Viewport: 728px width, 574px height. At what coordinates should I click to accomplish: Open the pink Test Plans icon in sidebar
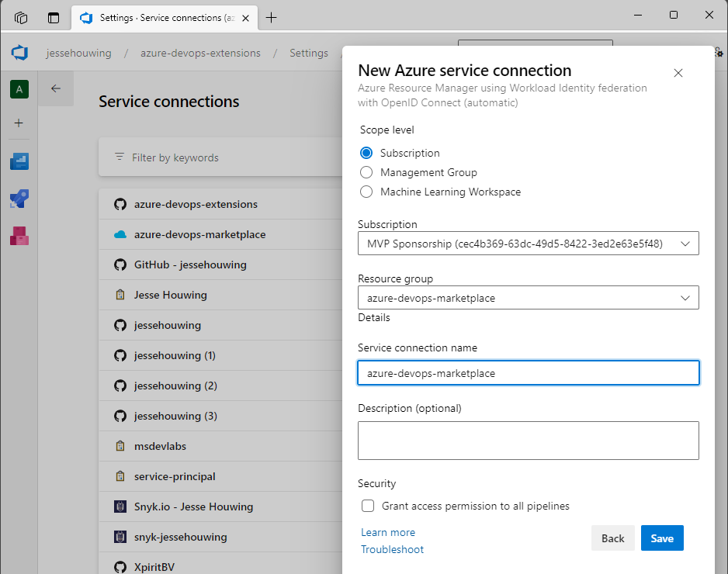[x=19, y=234]
